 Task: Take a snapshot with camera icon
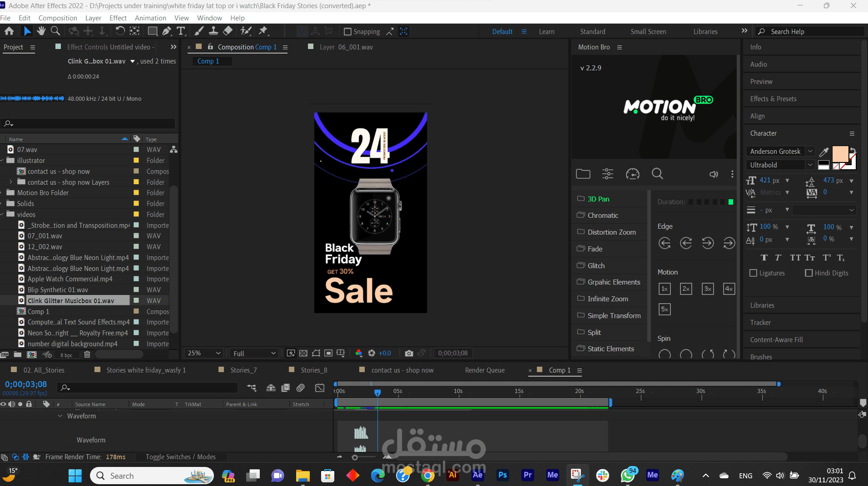click(409, 353)
